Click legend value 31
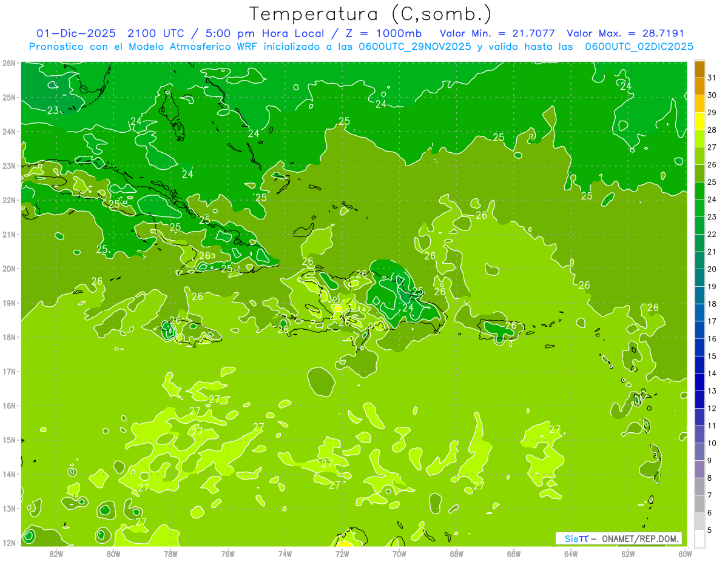This screenshot has height=562, width=728. point(712,78)
